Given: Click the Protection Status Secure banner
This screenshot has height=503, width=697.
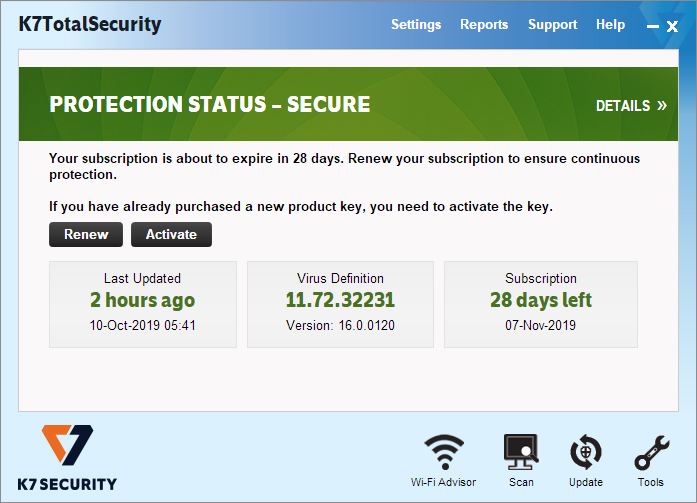Looking at the screenshot, I should pyautogui.click(x=210, y=105).
